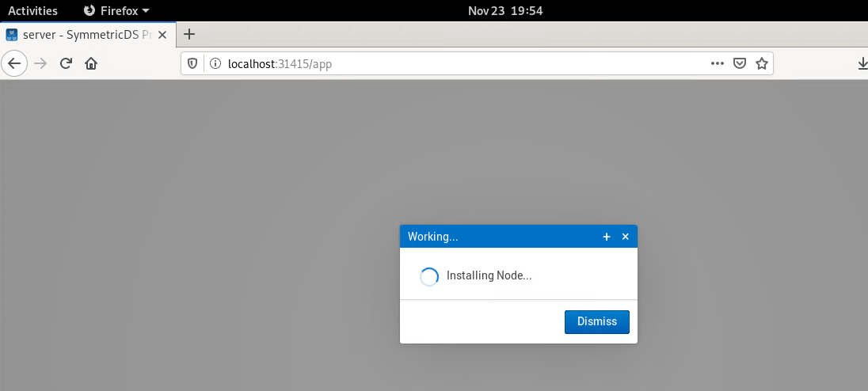
Task: Close the SymmetricDS browser tab
Action: point(162,35)
